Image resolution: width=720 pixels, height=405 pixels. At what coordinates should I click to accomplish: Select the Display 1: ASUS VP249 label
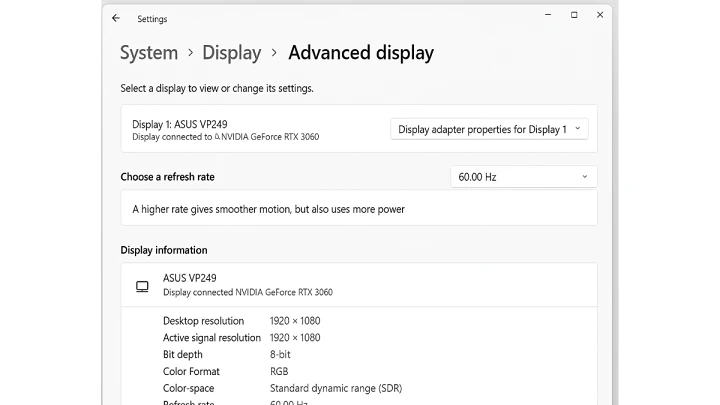(180, 124)
